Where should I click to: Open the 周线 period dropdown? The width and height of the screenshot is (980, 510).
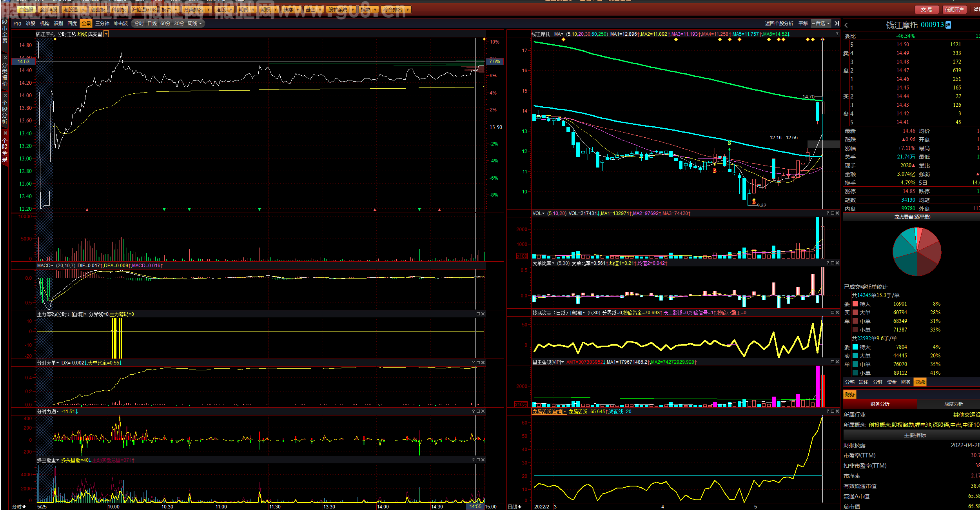click(x=195, y=24)
